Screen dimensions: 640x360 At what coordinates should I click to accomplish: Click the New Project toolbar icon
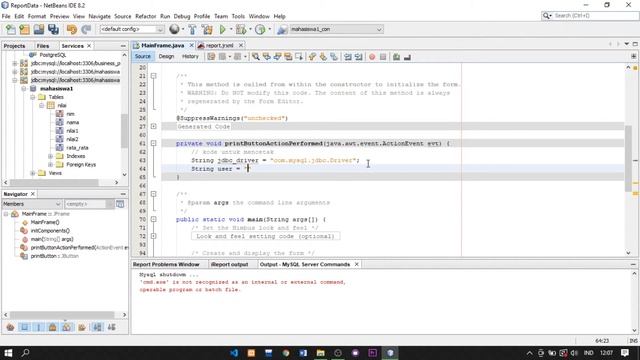click(24, 29)
